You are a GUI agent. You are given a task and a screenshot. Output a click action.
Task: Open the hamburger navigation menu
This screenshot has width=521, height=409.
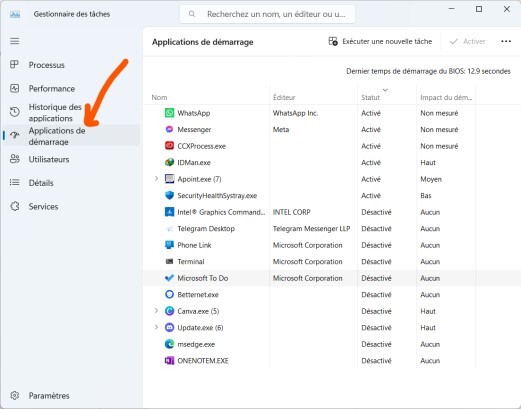14,41
